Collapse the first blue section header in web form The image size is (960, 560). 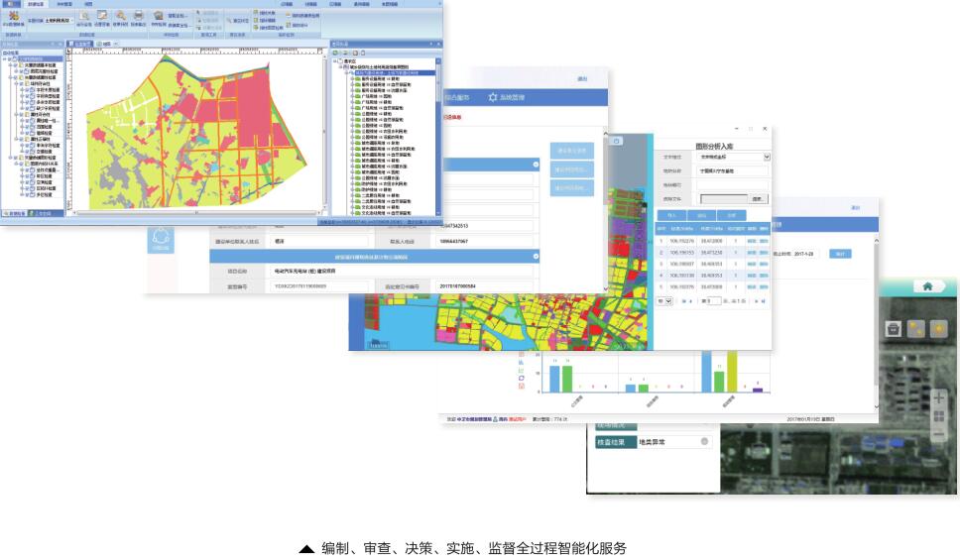coord(536,165)
